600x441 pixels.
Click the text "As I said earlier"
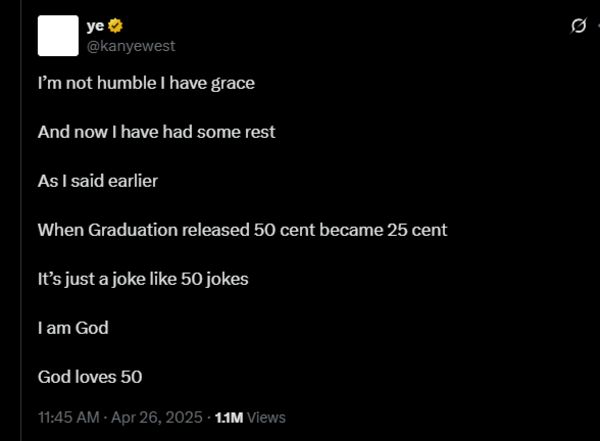tap(98, 181)
